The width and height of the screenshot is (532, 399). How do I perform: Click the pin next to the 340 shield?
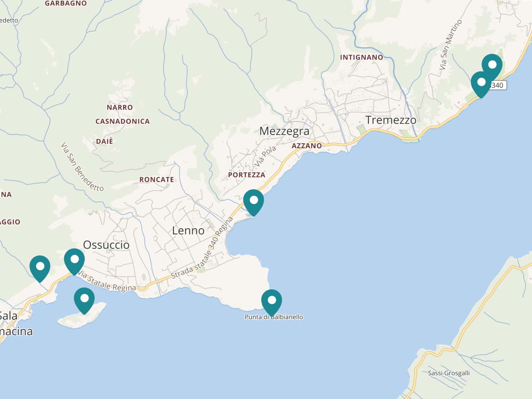pos(481,83)
